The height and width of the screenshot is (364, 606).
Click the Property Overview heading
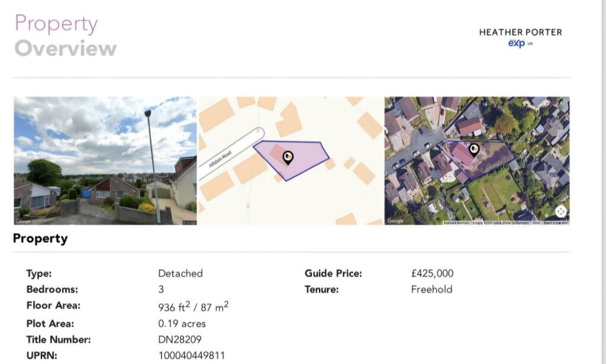[x=65, y=36]
